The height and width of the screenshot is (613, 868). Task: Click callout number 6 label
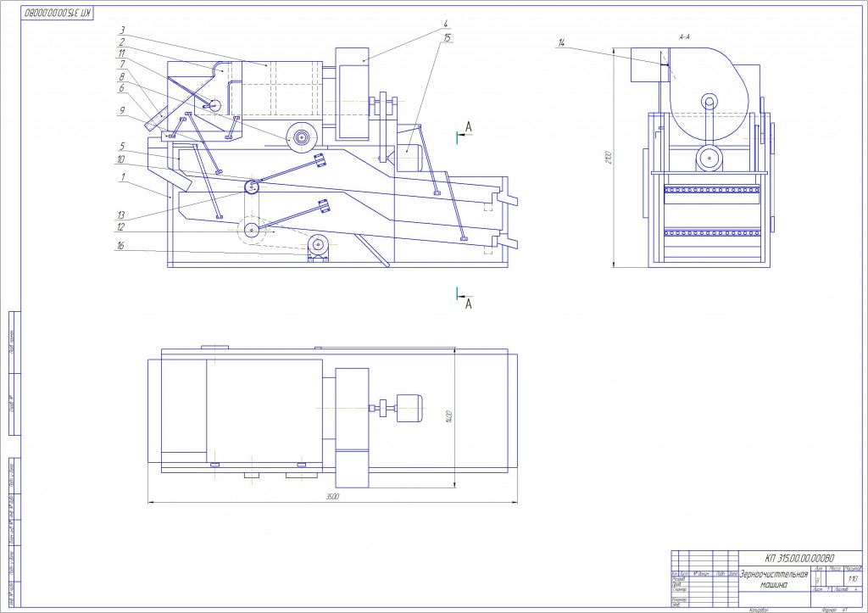coord(122,88)
